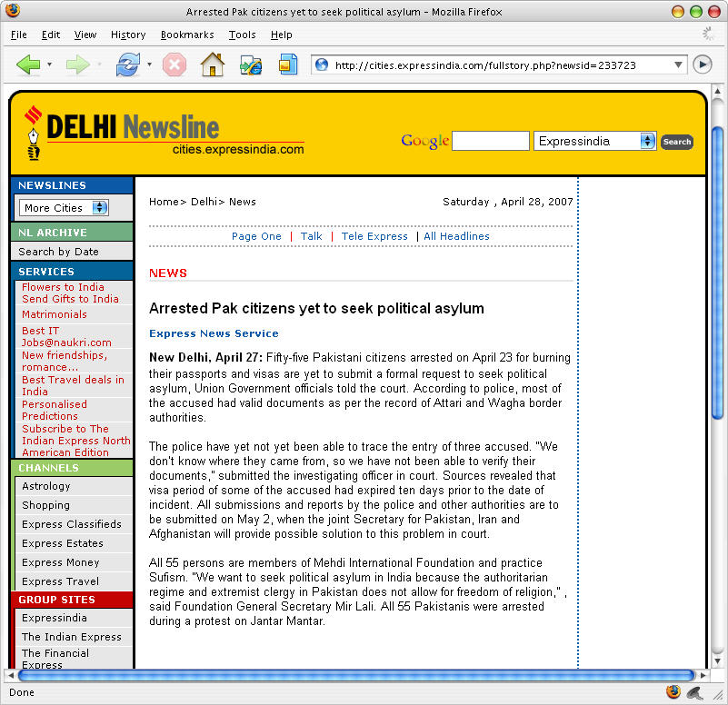Open the Talk link
This screenshot has width=728, height=705.
[311, 236]
